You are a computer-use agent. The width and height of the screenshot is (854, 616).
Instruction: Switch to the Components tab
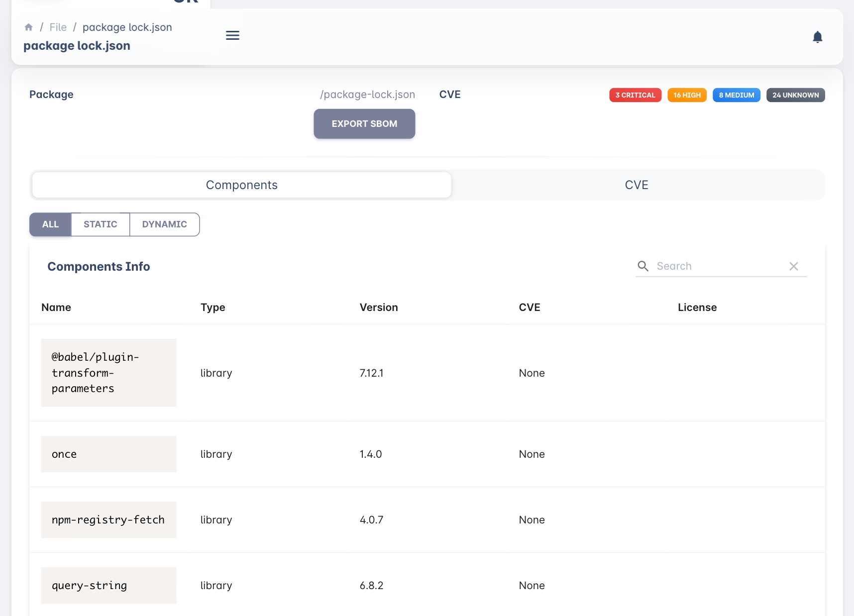242,185
